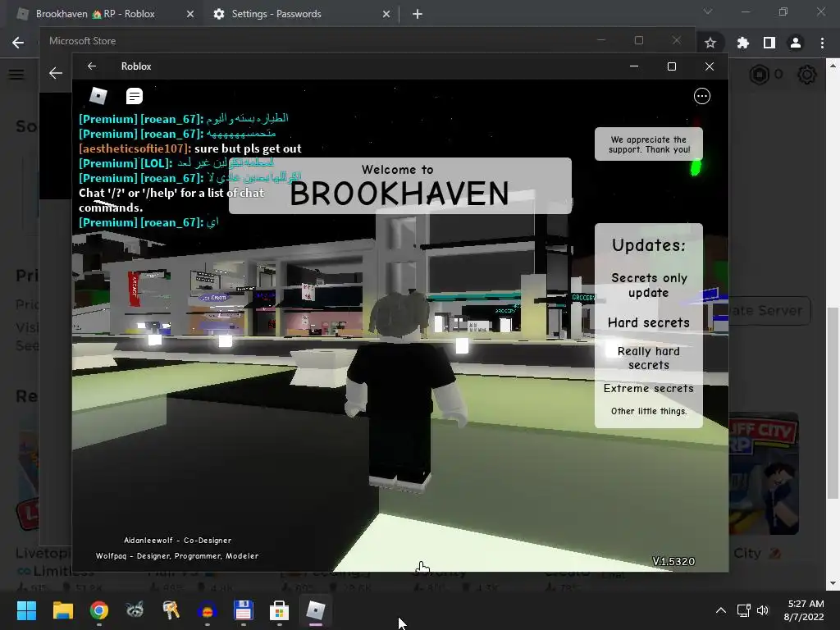
Task: Minimize the Roblox app window
Action: click(x=634, y=66)
